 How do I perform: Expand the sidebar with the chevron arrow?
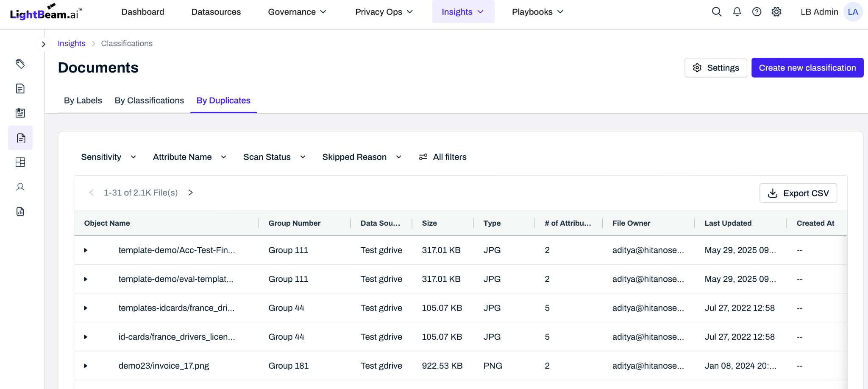click(x=43, y=44)
